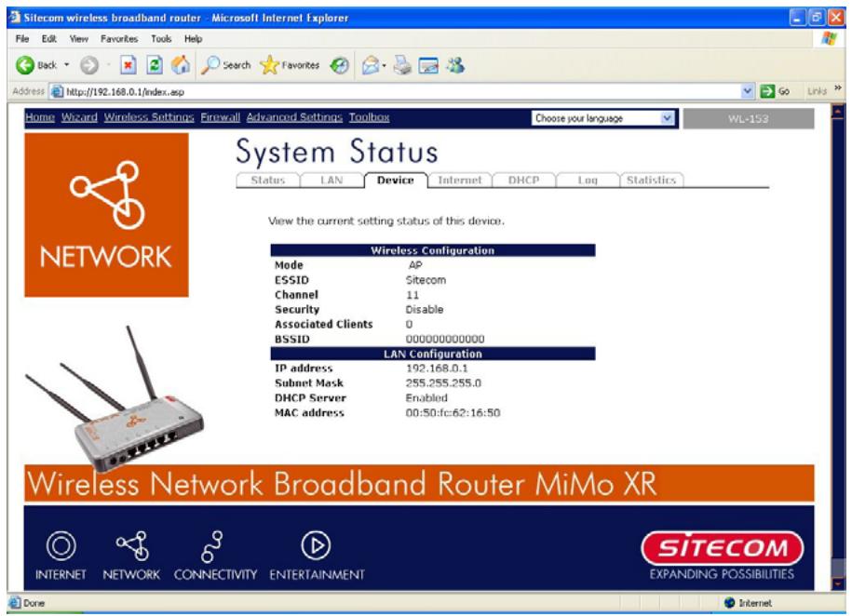Select the Device tab

click(396, 180)
